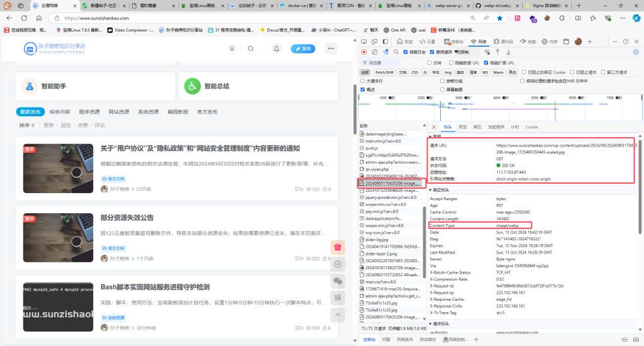Viewport: 644px width, 346px height.
Task: Open post titled 部分资源失效公告
Action: tap(127, 218)
